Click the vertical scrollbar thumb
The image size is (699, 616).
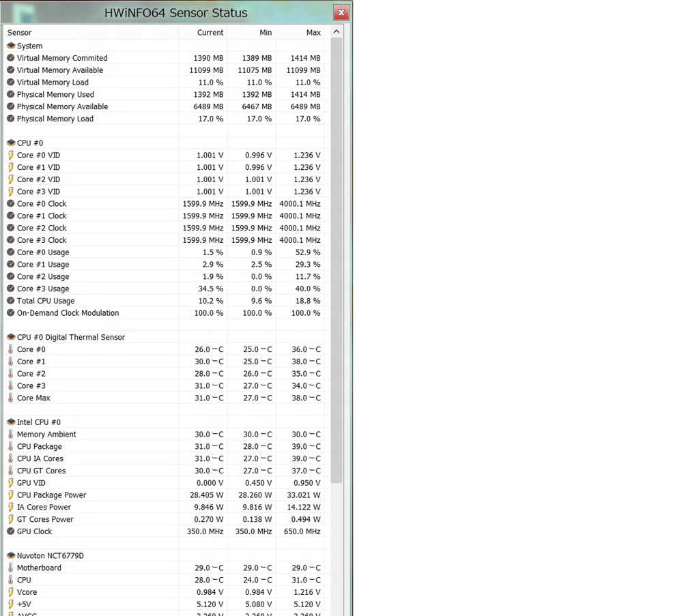click(337, 259)
